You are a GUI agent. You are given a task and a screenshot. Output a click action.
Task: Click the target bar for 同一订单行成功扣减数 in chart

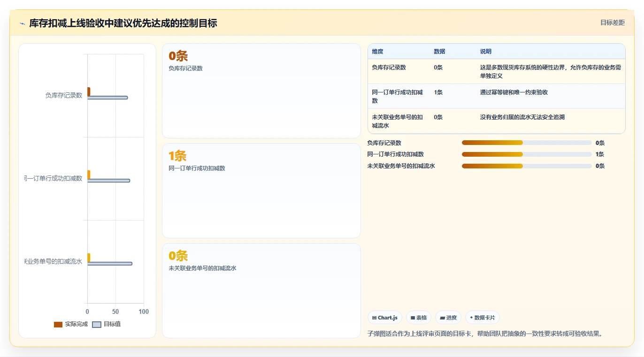tap(108, 181)
